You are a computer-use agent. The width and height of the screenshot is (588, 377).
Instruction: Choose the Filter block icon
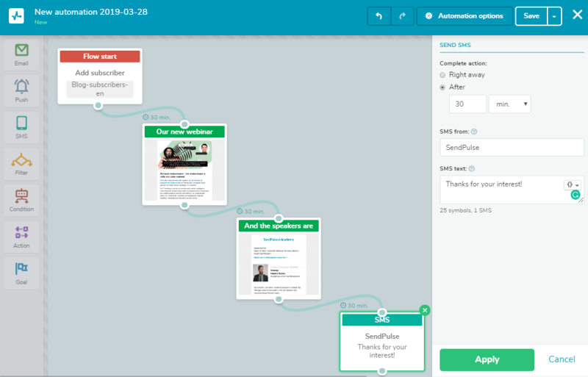pos(21,162)
